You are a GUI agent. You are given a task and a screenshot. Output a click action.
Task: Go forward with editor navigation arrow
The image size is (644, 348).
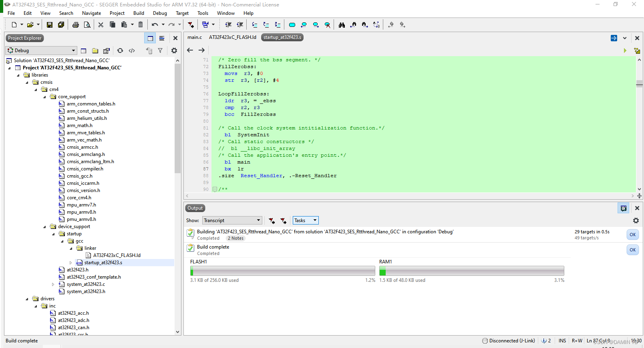pyautogui.click(x=202, y=50)
